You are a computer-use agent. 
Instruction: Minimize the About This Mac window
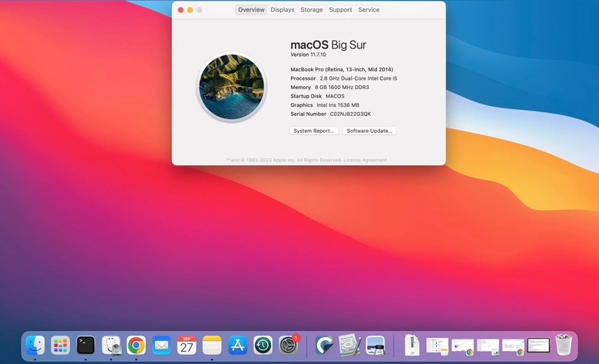190,10
